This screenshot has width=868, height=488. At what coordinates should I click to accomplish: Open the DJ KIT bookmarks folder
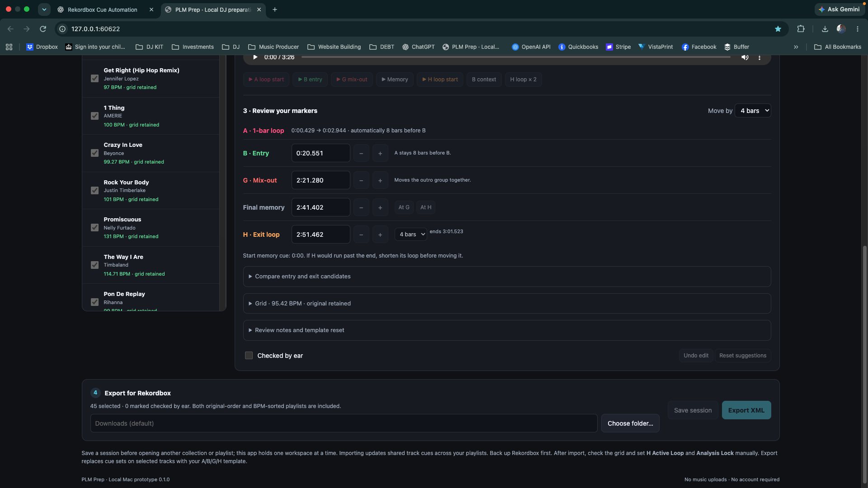point(150,47)
